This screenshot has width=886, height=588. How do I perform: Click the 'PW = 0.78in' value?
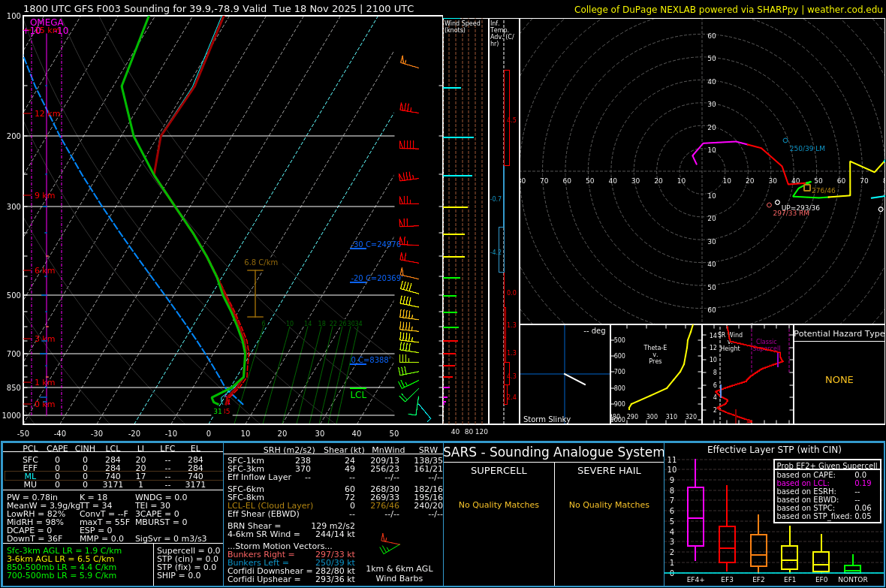pos(32,498)
